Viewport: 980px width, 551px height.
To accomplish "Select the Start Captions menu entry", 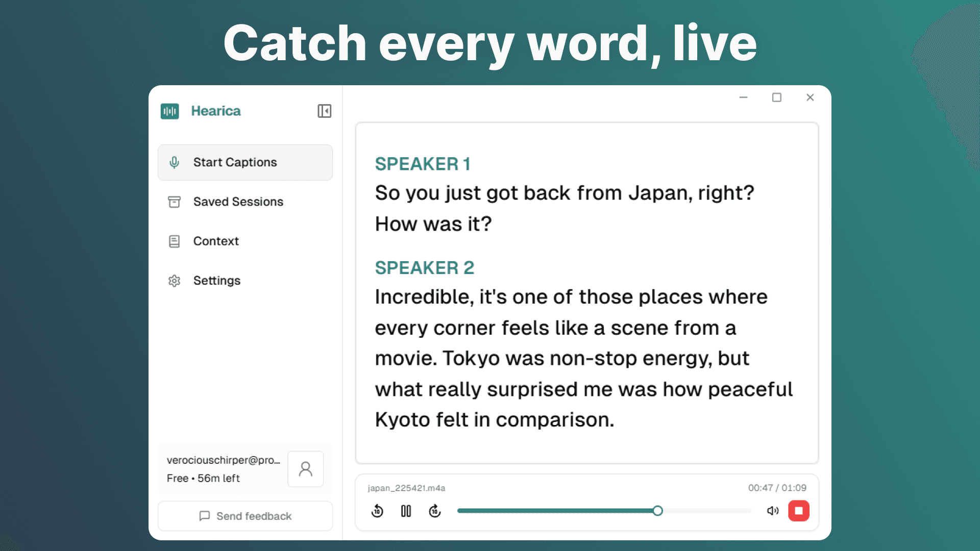I will click(235, 162).
